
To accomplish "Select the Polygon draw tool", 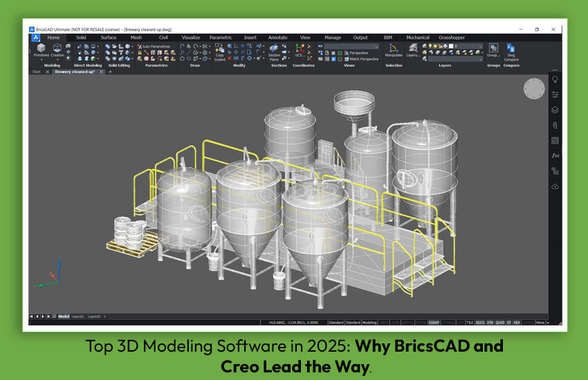I will click(182, 59).
